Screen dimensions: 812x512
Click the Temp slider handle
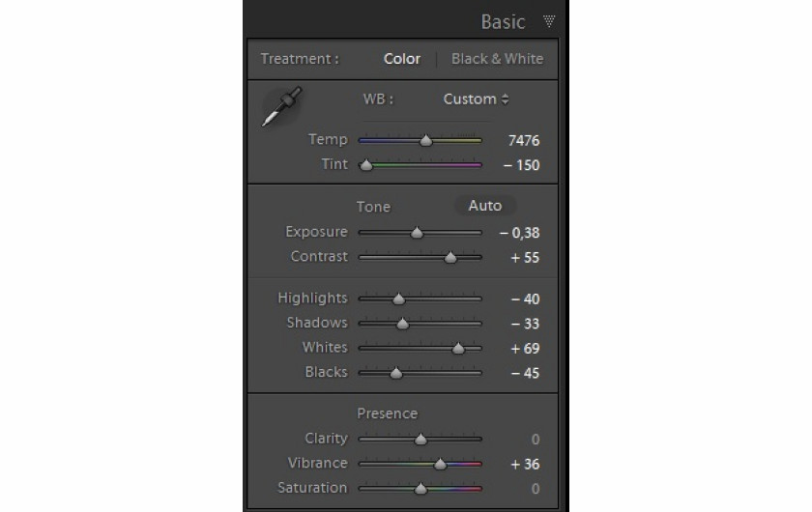[425, 141]
